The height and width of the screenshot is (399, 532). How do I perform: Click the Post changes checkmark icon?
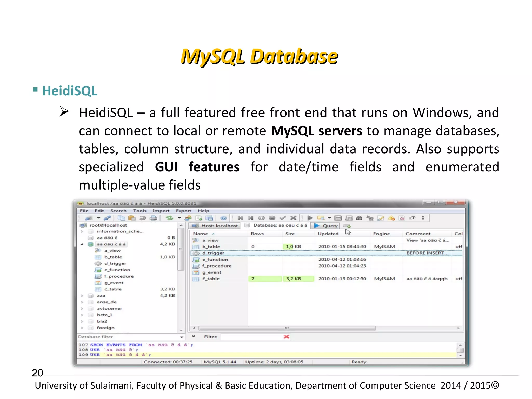[x=283, y=218]
